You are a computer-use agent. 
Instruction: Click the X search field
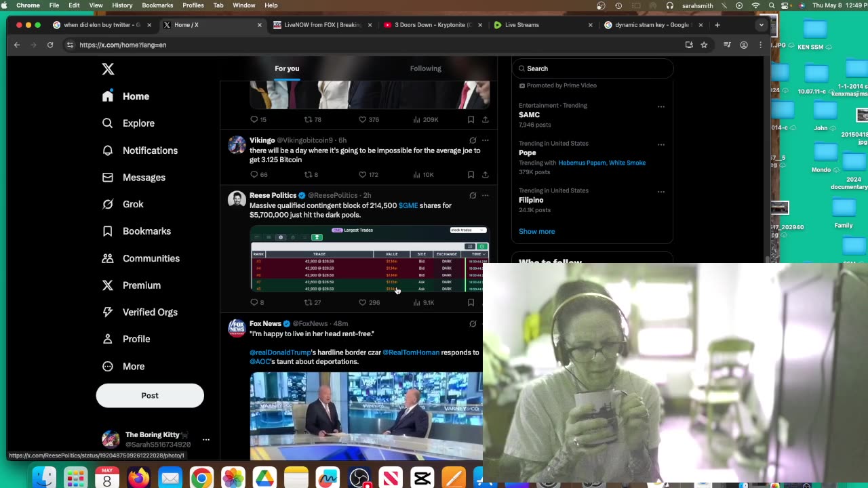point(593,68)
